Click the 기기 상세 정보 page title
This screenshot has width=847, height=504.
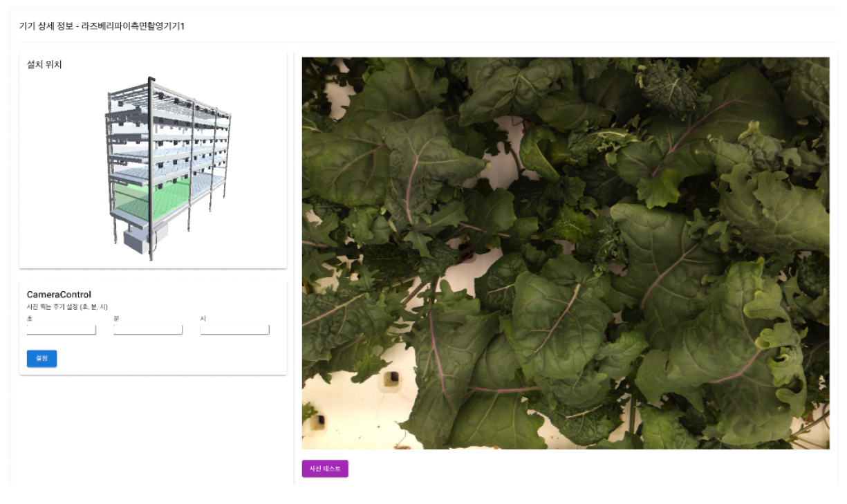click(102, 26)
